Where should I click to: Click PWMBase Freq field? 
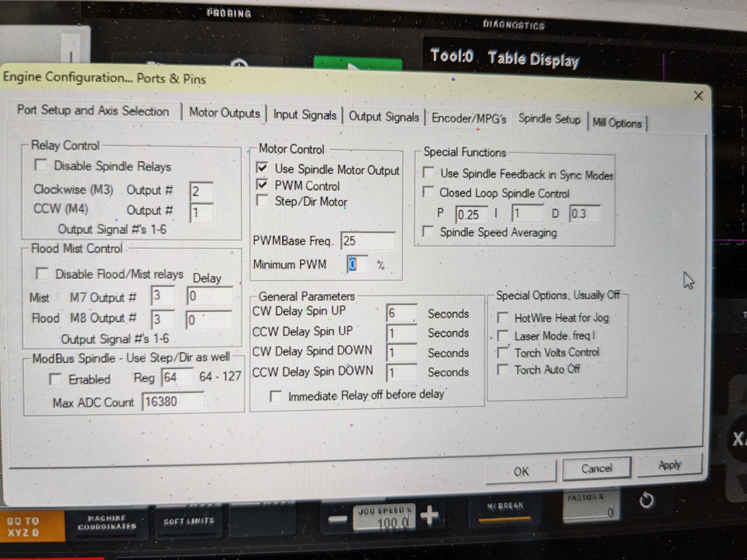tap(368, 241)
